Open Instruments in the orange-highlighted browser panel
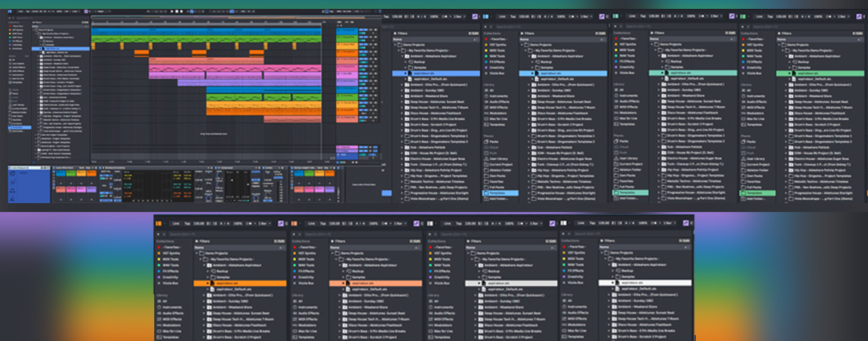 click(x=172, y=306)
